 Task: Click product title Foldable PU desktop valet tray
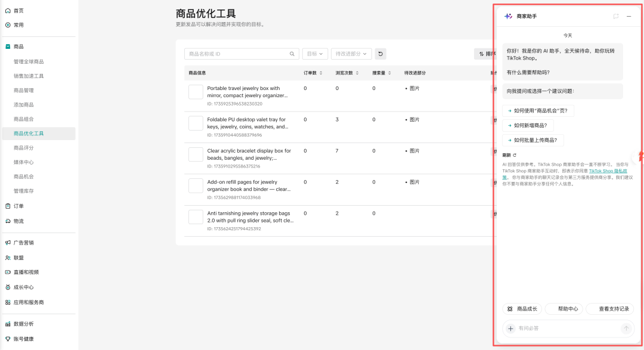point(247,123)
